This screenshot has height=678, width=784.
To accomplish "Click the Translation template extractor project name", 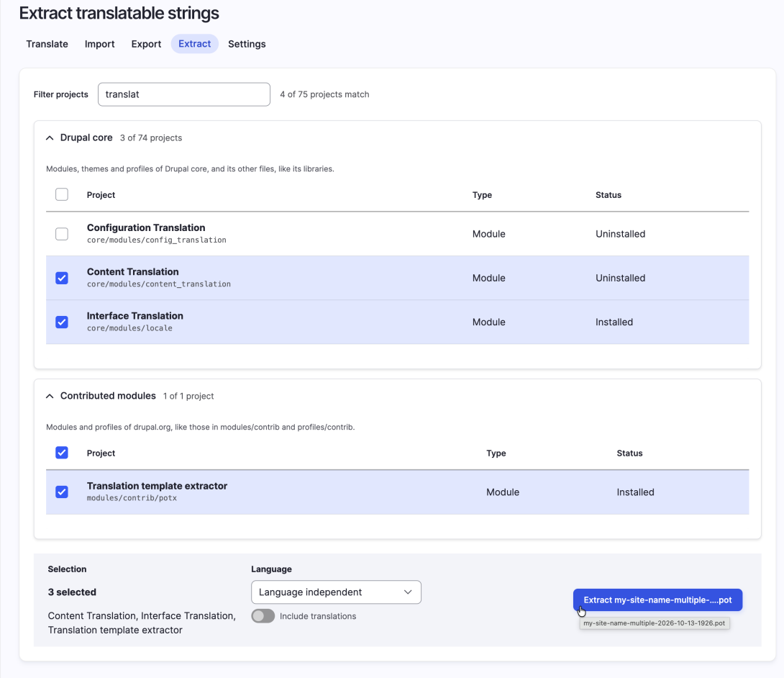I will tap(157, 486).
